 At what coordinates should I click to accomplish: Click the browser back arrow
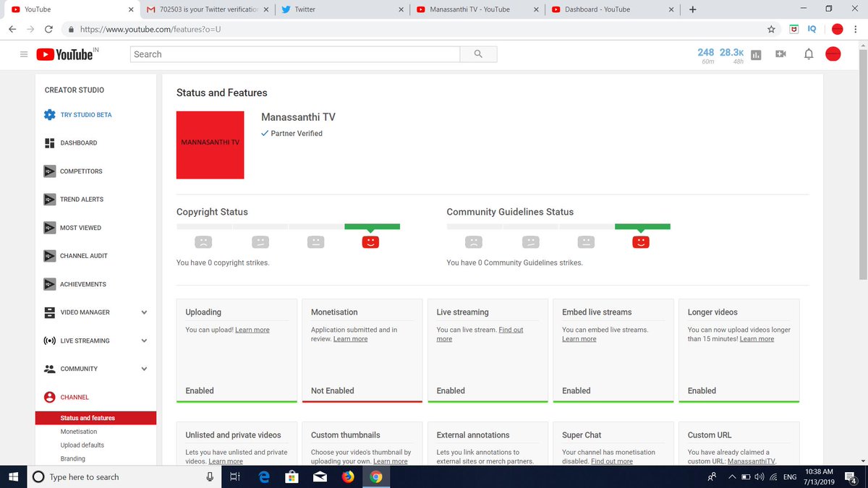point(12,30)
